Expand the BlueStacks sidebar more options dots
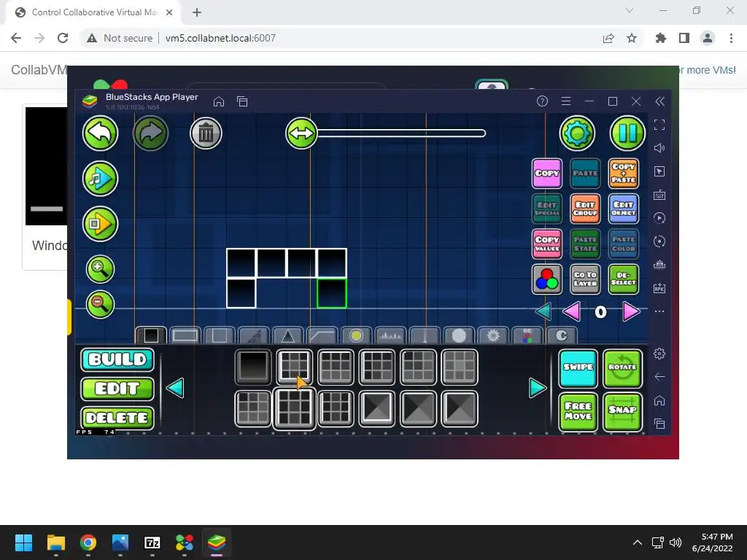The width and height of the screenshot is (747, 560). pos(659,311)
